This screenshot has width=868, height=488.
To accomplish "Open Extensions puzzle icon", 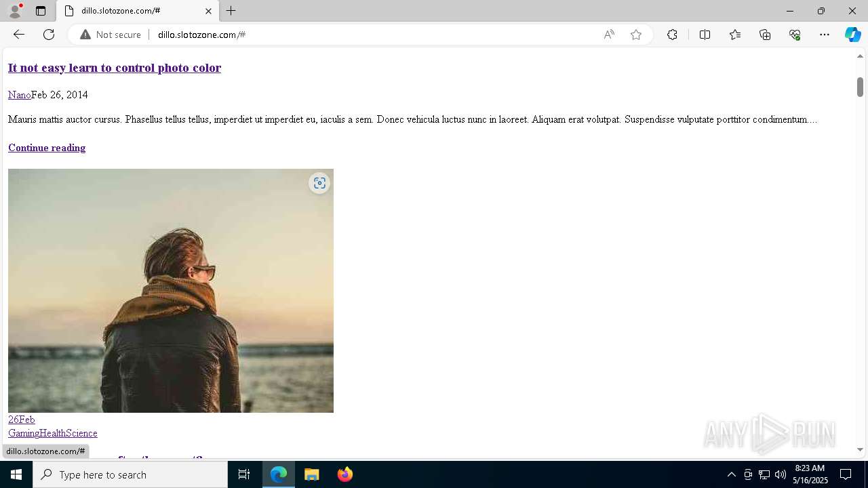I will point(672,35).
